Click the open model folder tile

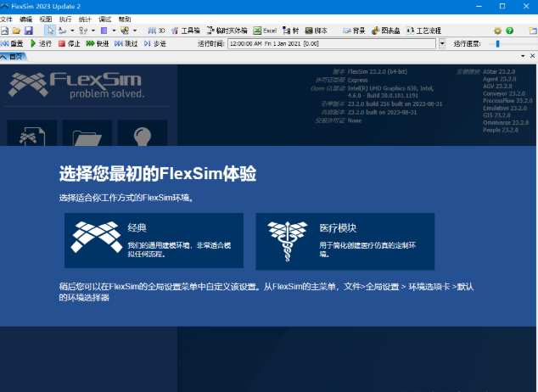[87, 133]
